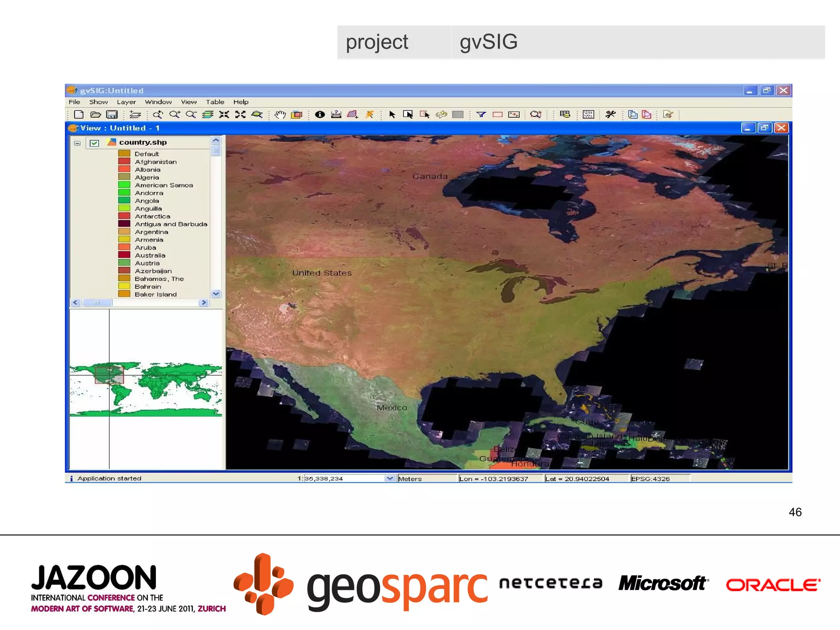Screen dimensions: 840x630
Task: Open the scale dropdown in status bar
Action: pyautogui.click(x=389, y=478)
